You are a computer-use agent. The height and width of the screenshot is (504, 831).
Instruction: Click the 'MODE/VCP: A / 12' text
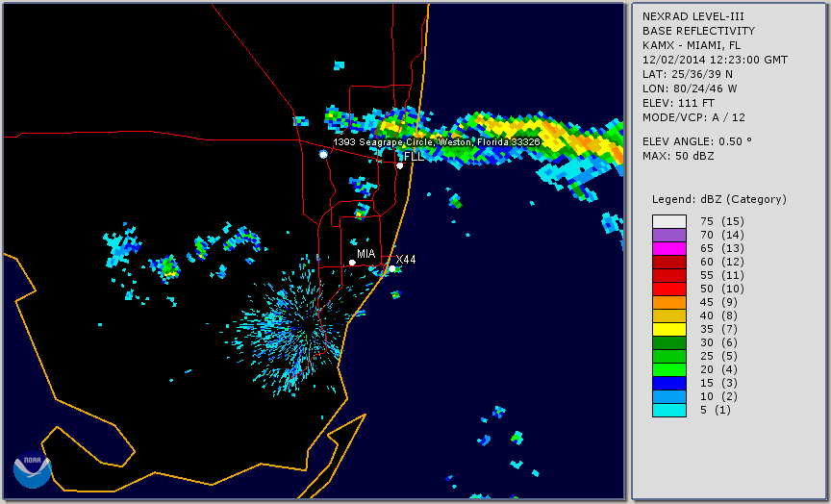(693, 117)
